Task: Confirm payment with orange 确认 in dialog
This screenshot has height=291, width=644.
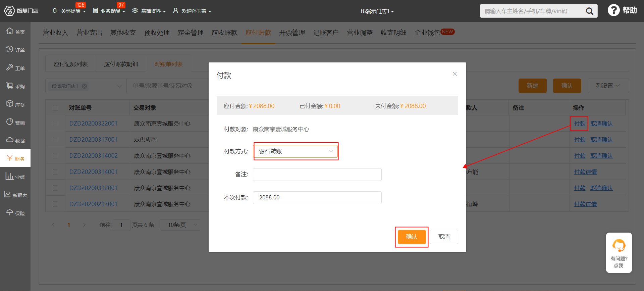Action: pyautogui.click(x=412, y=237)
